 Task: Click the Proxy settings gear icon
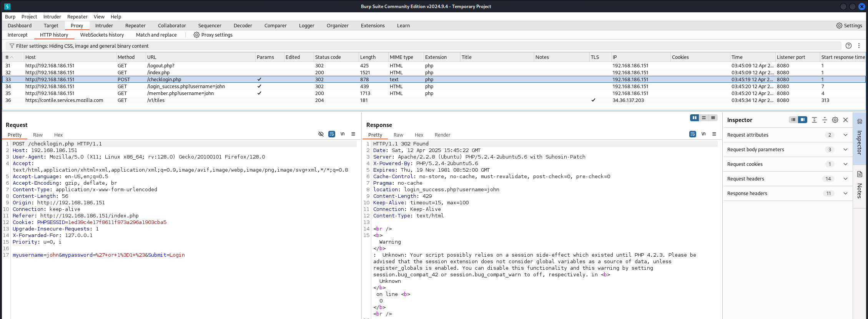pyautogui.click(x=196, y=35)
